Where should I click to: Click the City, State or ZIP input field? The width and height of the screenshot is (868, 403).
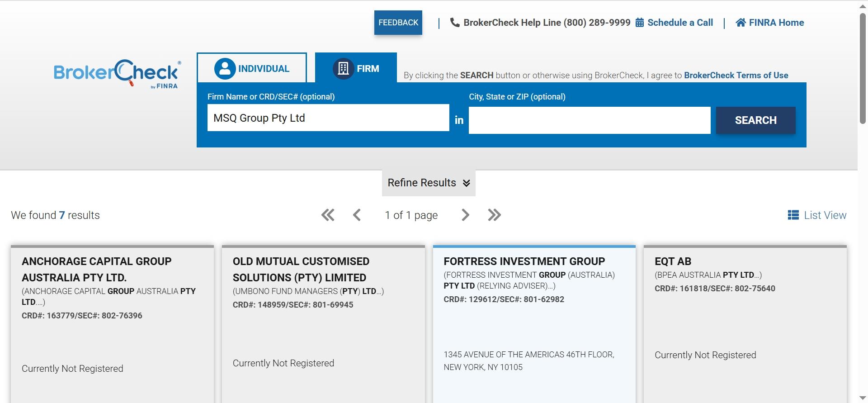[x=590, y=120]
